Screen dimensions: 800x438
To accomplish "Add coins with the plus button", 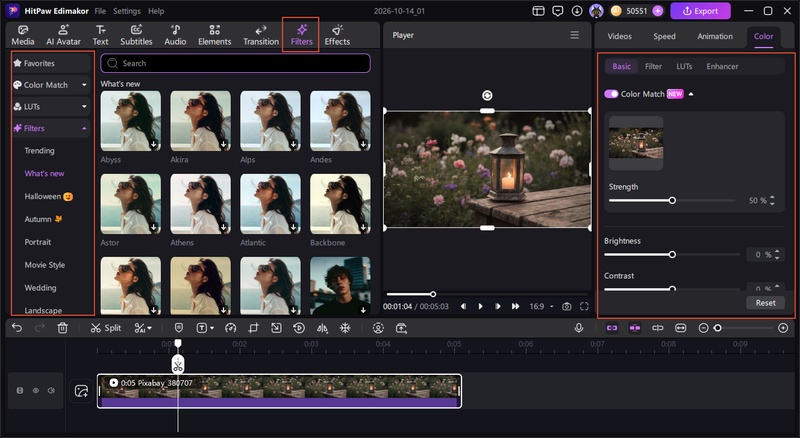I will (658, 11).
